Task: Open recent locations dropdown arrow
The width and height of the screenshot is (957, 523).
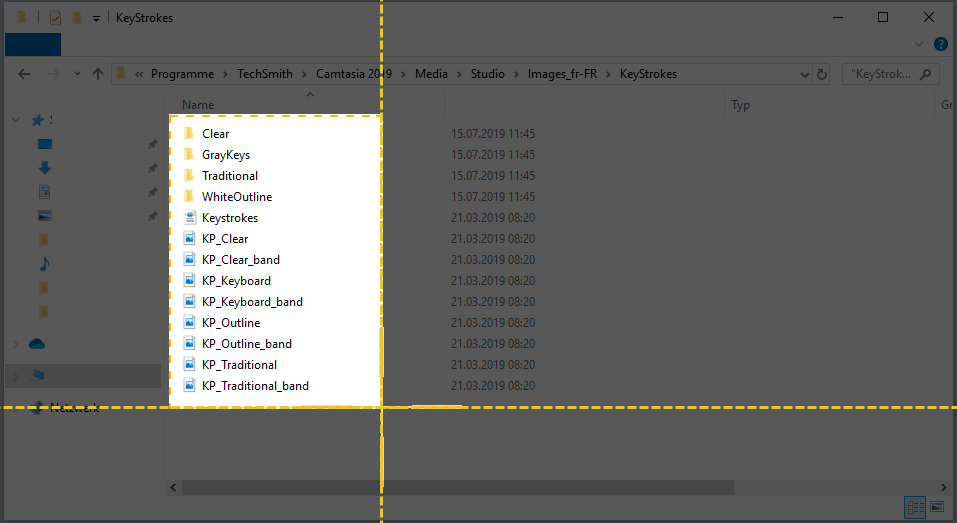Action: (77, 74)
